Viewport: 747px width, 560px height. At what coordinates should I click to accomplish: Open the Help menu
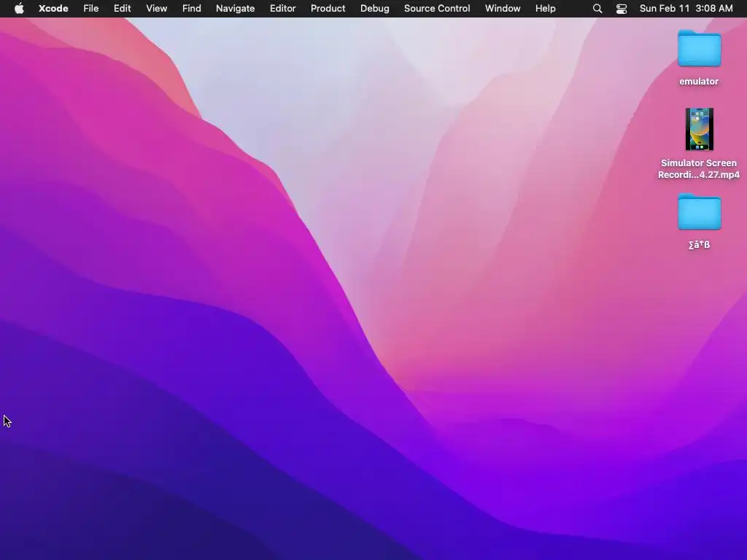[545, 9]
